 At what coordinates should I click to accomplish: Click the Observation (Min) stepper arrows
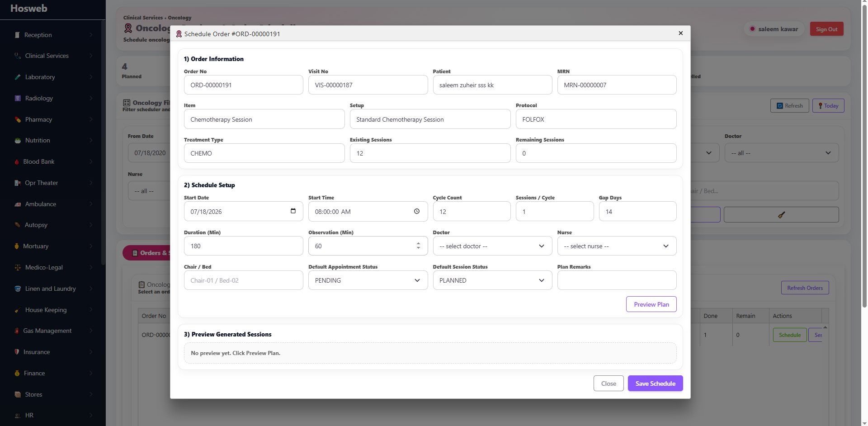pyautogui.click(x=418, y=246)
